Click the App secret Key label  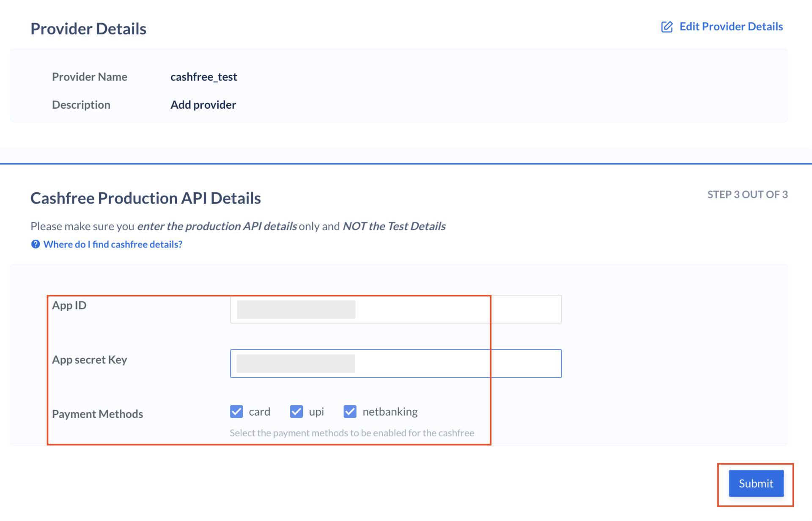click(89, 360)
